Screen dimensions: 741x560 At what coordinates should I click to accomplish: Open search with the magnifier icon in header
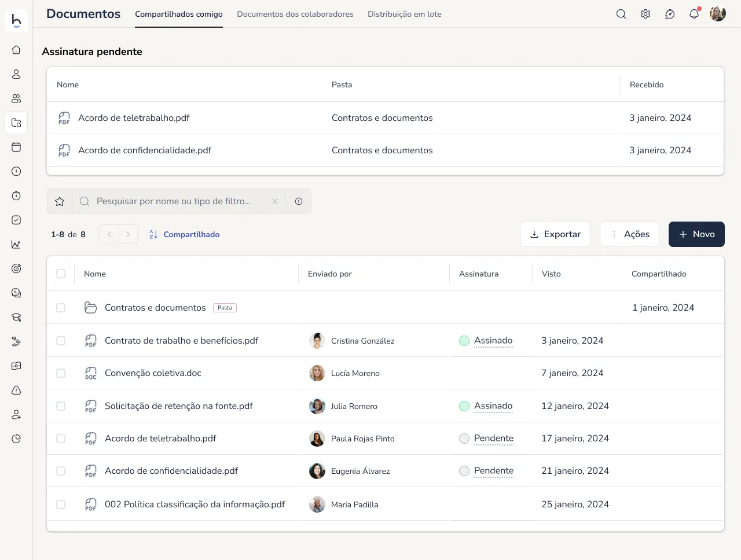pyautogui.click(x=621, y=14)
